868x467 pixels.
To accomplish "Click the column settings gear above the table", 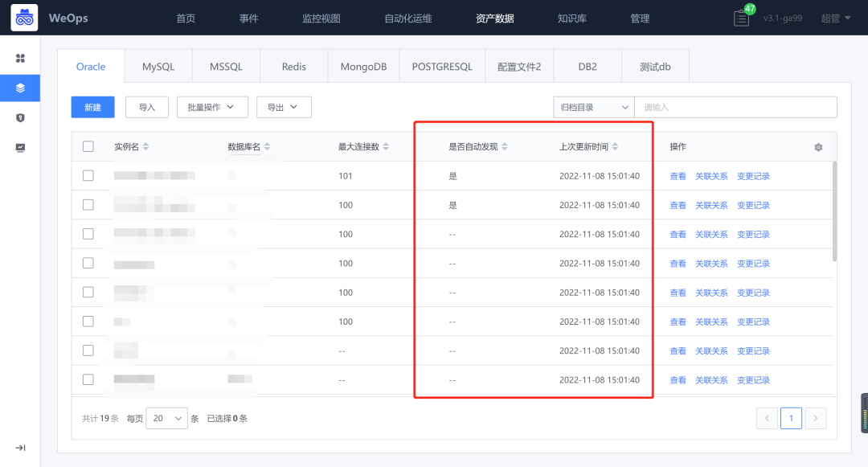I will click(818, 147).
